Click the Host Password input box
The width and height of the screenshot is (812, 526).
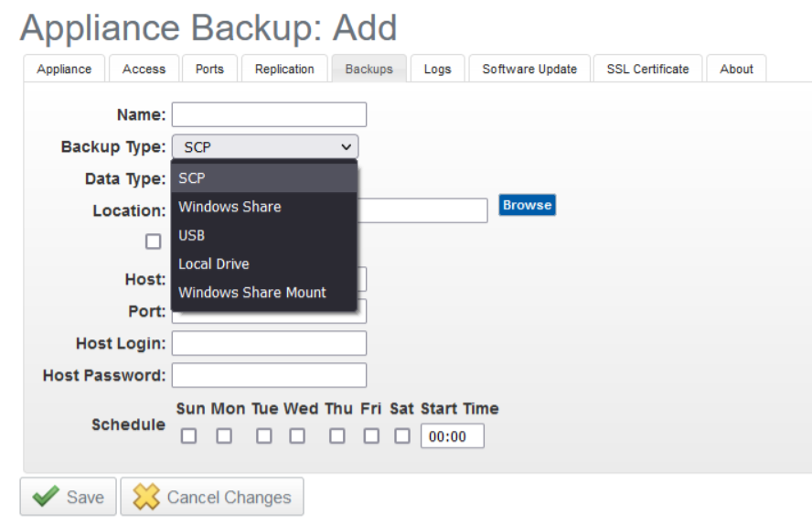[269, 375]
